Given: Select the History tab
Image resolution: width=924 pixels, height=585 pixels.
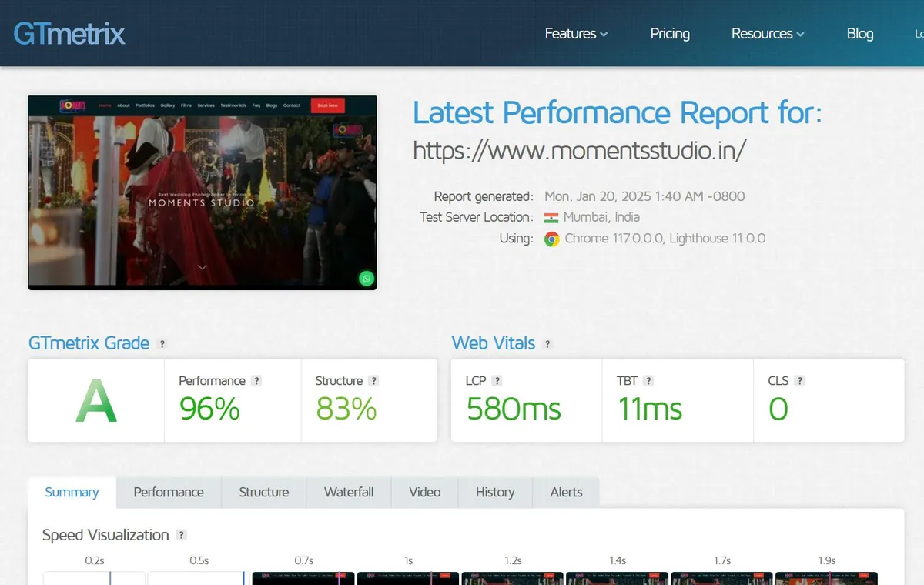Looking at the screenshot, I should (495, 493).
